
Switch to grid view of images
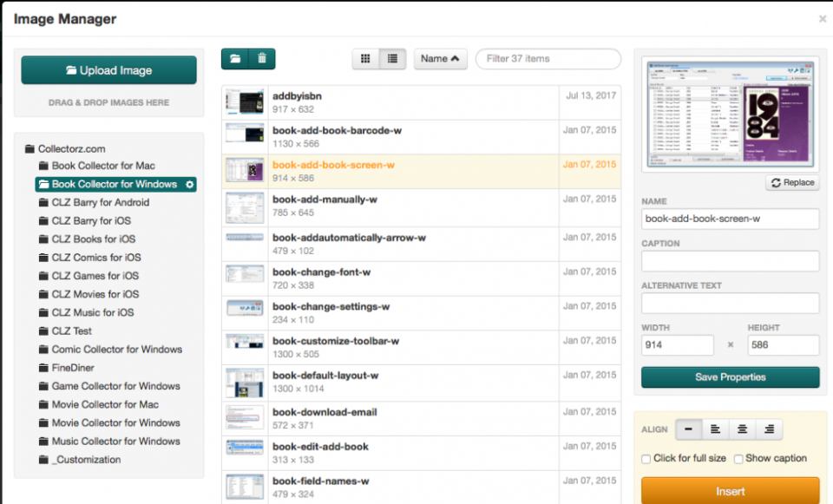[365, 58]
